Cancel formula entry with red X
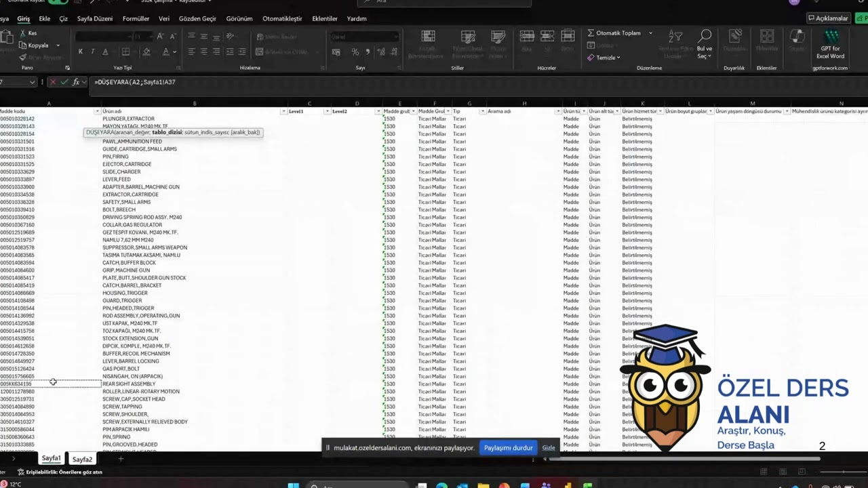The height and width of the screenshot is (488, 868). [53, 82]
